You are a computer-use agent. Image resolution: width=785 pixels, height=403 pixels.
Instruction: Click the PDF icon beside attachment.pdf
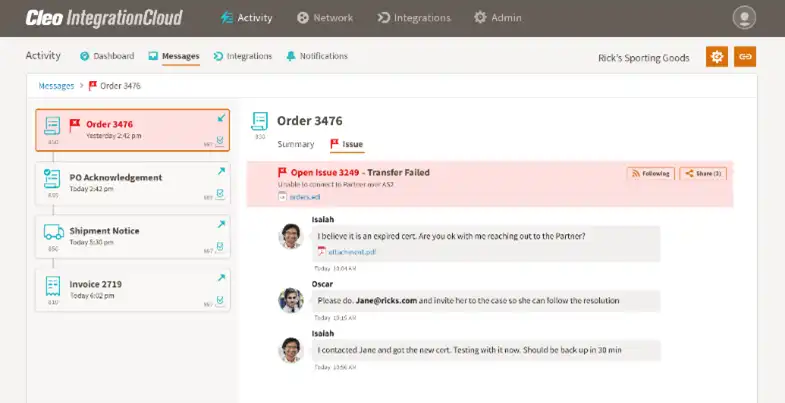point(321,252)
